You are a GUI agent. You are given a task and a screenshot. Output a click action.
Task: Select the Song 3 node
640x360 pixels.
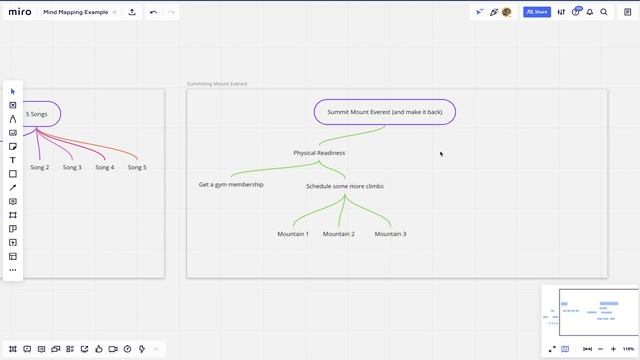(72, 167)
